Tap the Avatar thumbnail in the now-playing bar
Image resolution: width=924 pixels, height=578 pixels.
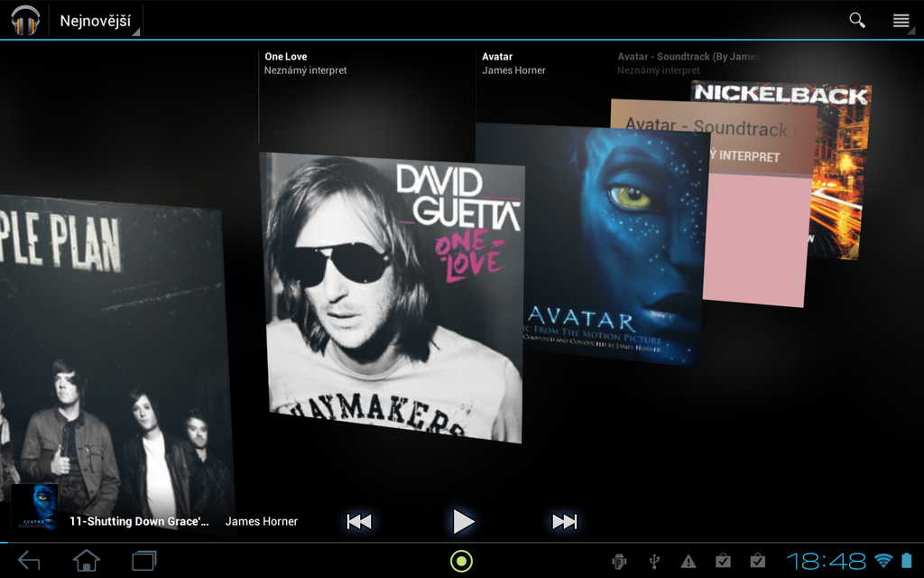click(36, 511)
